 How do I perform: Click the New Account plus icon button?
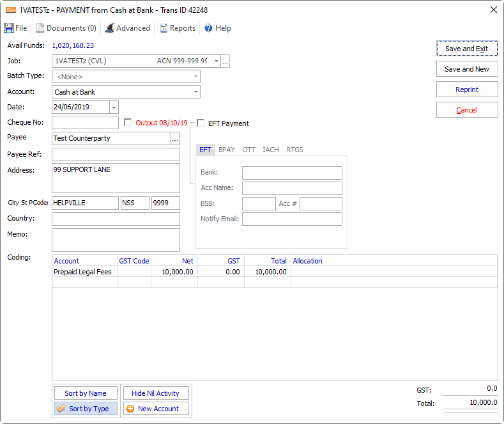point(156,409)
